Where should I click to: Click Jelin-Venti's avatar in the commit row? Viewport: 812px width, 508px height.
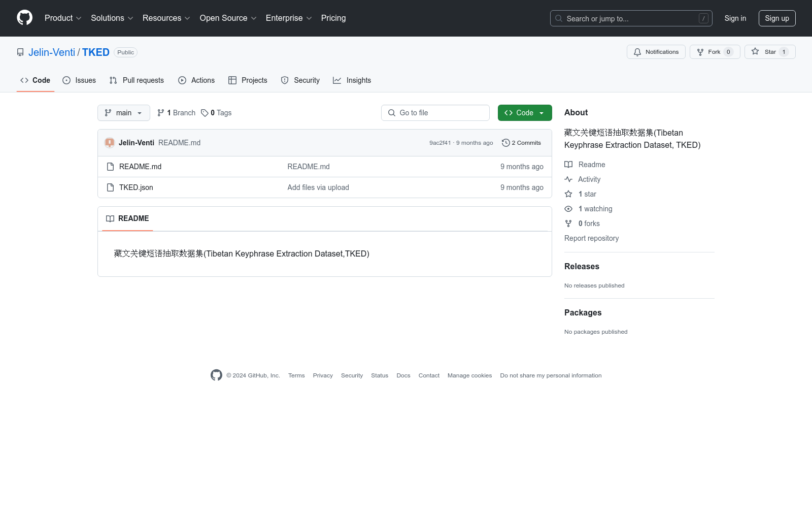click(110, 143)
